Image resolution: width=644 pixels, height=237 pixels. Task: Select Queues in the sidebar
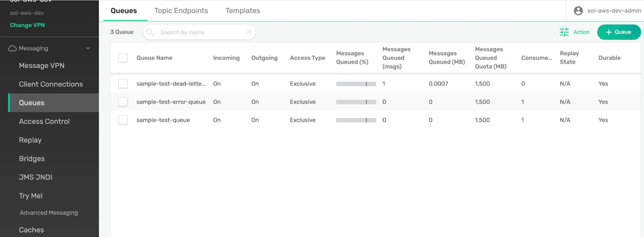pyautogui.click(x=53, y=103)
